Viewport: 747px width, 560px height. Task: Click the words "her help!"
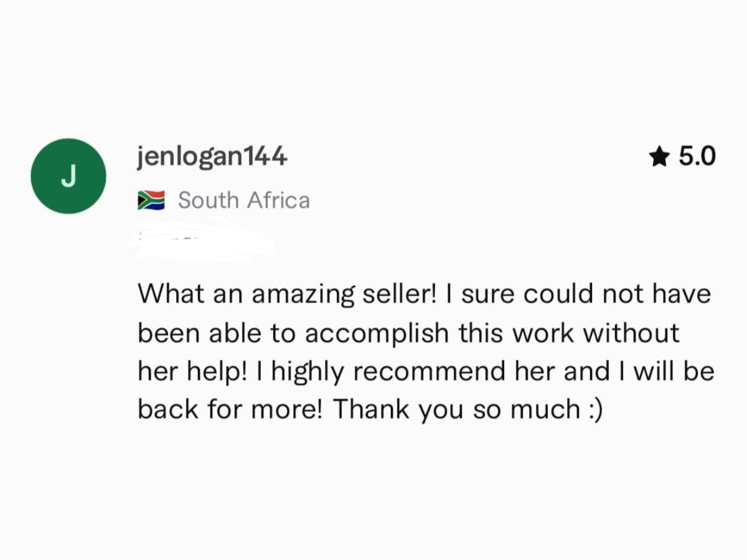pos(194,371)
